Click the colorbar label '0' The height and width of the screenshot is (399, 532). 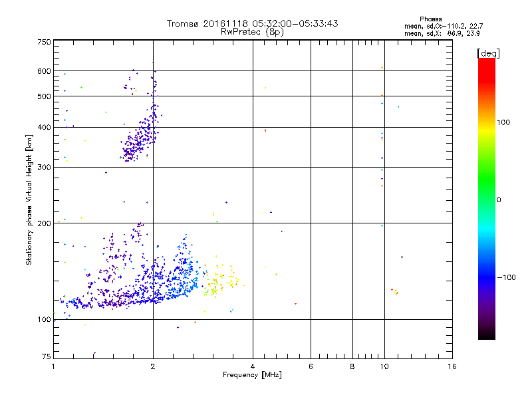pos(498,199)
